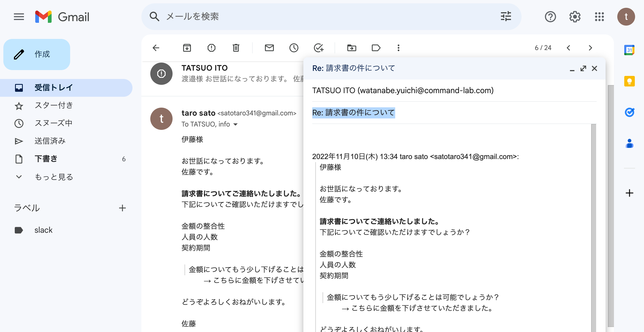Open Google Calendar side panel
This screenshot has width=644, height=332.
pos(629,50)
